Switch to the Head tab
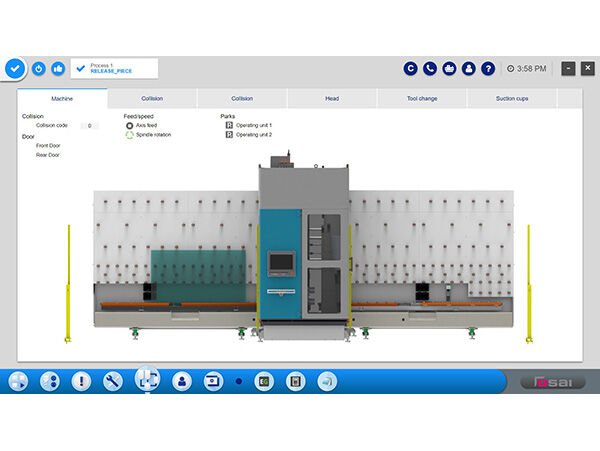Image resolution: width=600 pixels, height=451 pixels. point(332,99)
